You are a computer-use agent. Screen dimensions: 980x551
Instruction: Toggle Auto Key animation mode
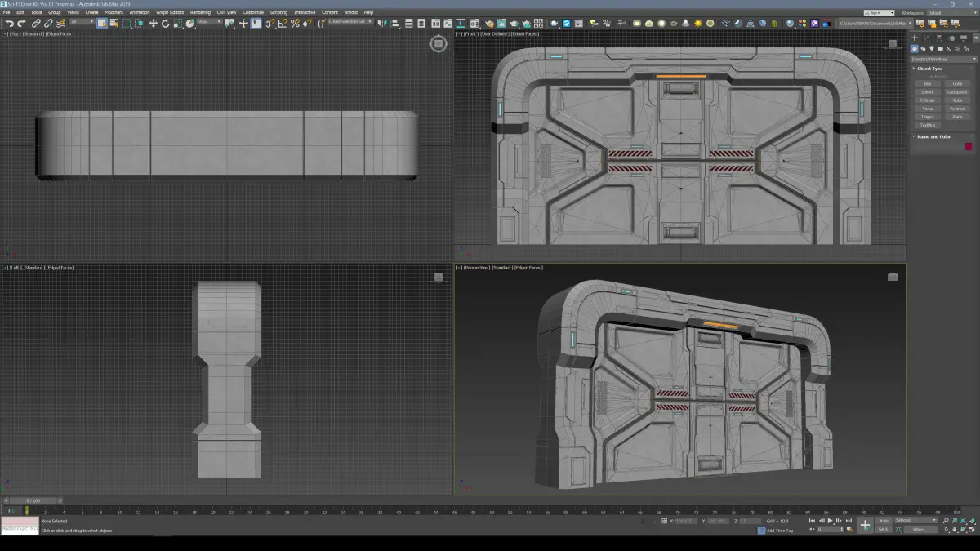[884, 520]
